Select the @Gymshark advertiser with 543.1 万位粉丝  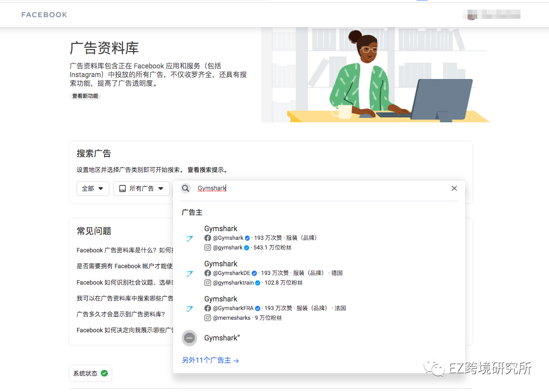pyautogui.click(x=319, y=238)
